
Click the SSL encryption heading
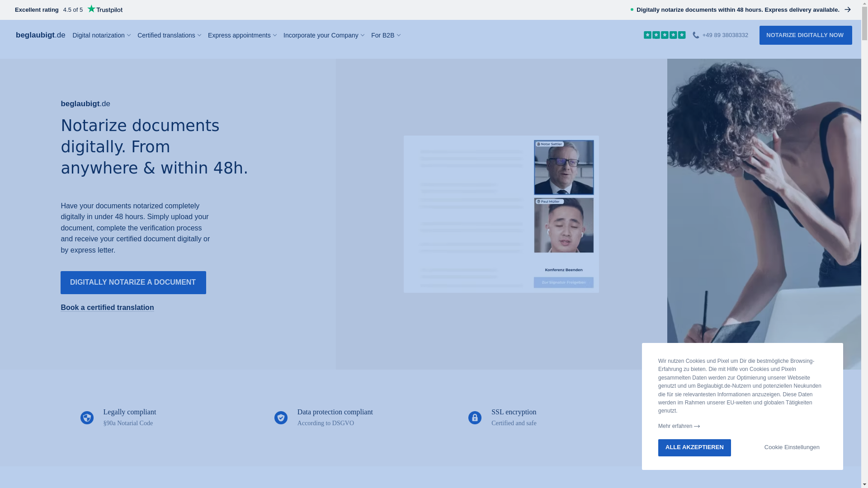point(514,412)
